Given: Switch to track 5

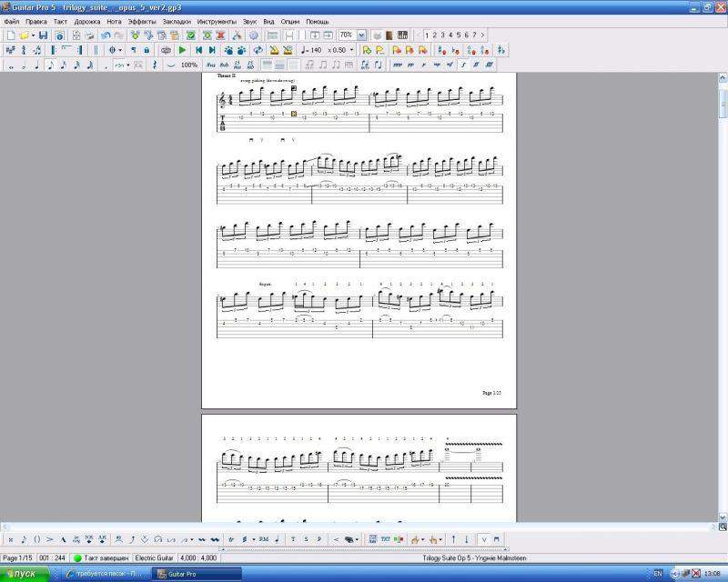Looking at the screenshot, I should click(459, 35).
